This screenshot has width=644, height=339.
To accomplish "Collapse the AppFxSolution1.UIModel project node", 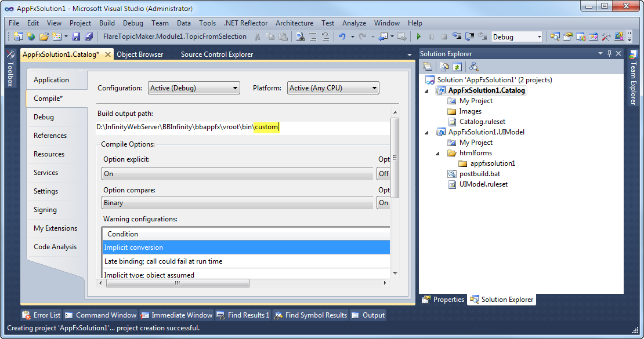I will click(427, 132).
